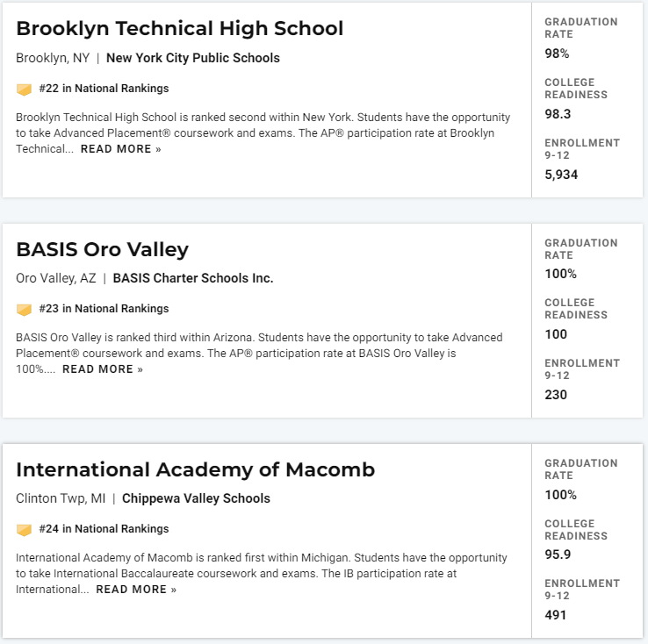Expand READ MORE for International Academy description
Image resolution: width=648 pixels, height=644 pixels.
pyautogui.click(x=136, y=590)
